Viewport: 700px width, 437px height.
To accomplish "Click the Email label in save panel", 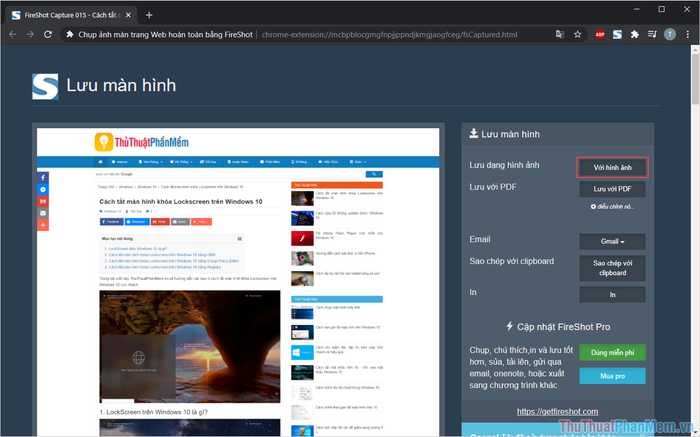I will coord(480,239).
